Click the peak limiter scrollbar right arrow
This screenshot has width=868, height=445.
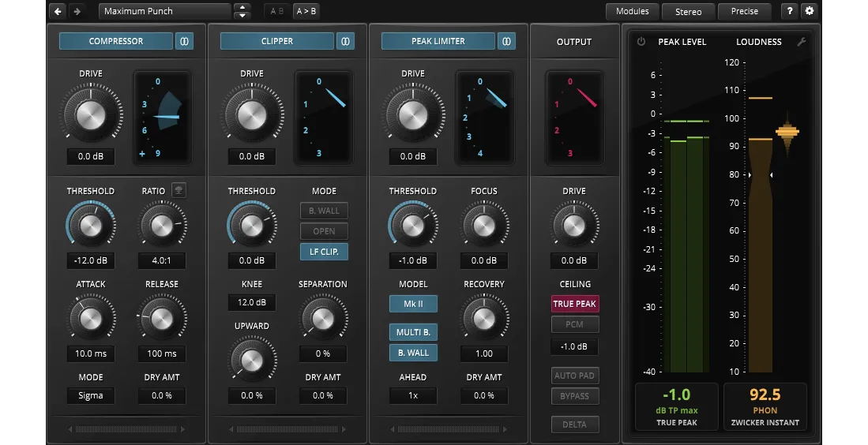(505, 429)
